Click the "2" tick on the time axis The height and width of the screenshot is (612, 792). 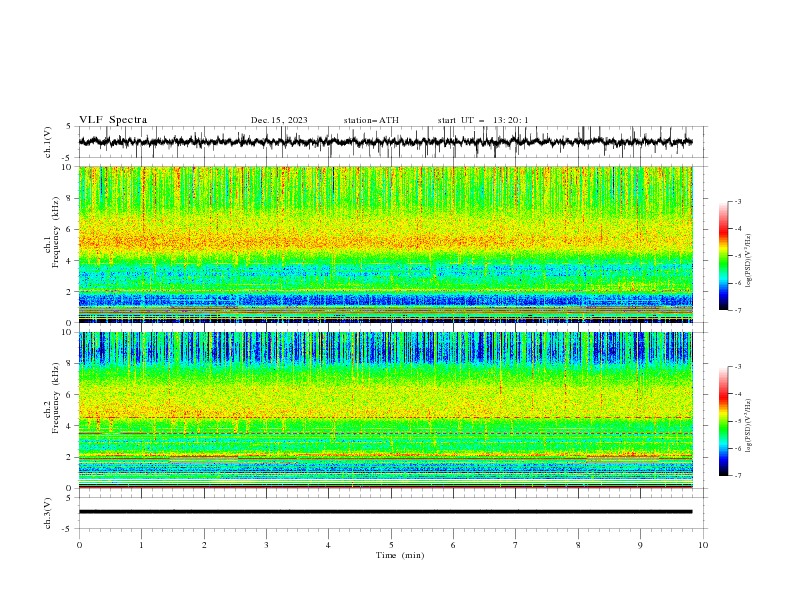204,545
